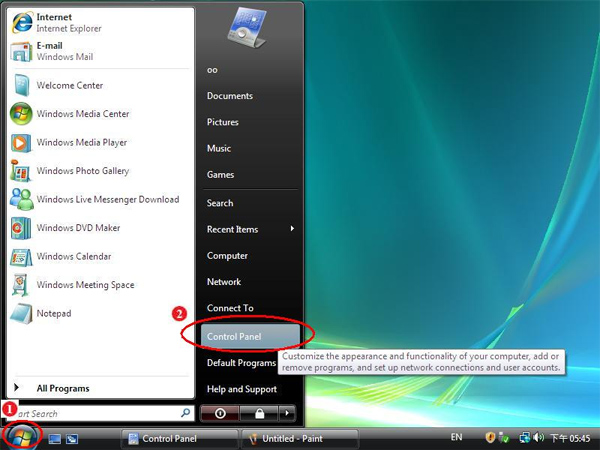Open Control Panel from the Start menu

(x=249, y=336)
